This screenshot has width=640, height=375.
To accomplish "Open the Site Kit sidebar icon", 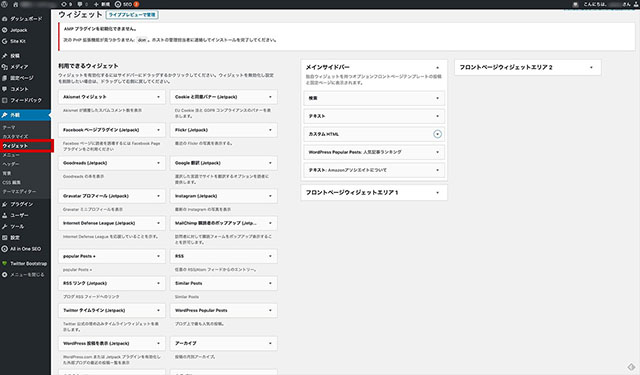I will point(4,41).
